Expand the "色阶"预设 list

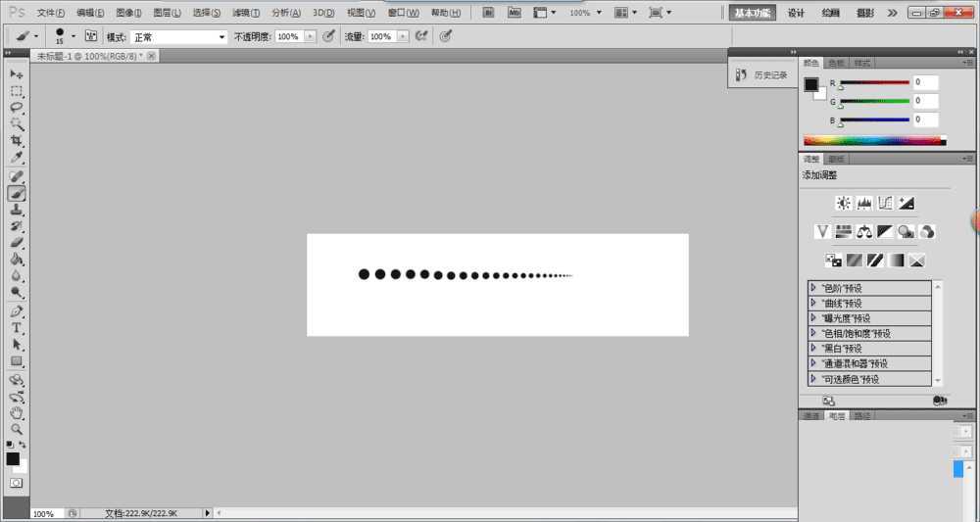pos(813,288)
